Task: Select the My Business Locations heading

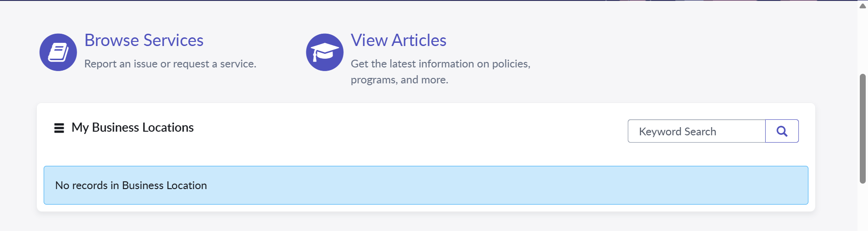Action: point(132,128)
